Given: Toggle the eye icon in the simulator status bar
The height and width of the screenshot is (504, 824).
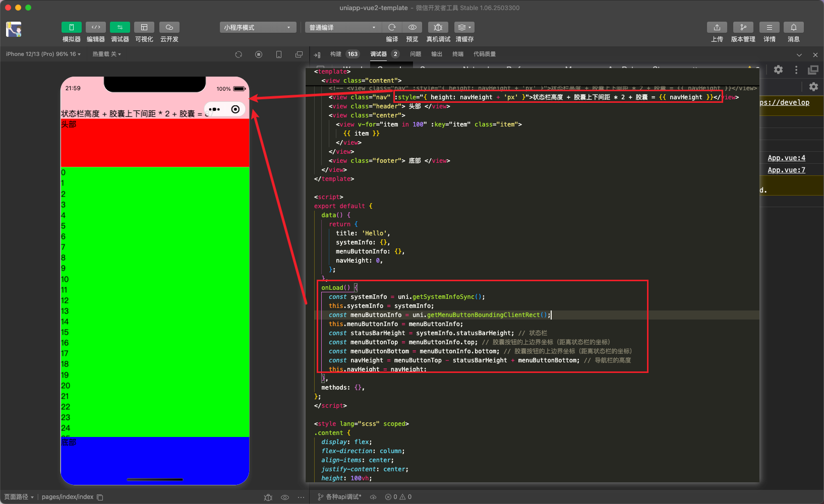Looking at the screenshot, I should pos(285,497).
